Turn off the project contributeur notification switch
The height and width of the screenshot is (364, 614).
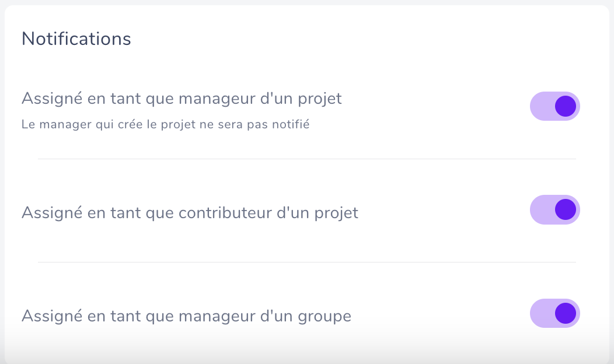[555, 210]
